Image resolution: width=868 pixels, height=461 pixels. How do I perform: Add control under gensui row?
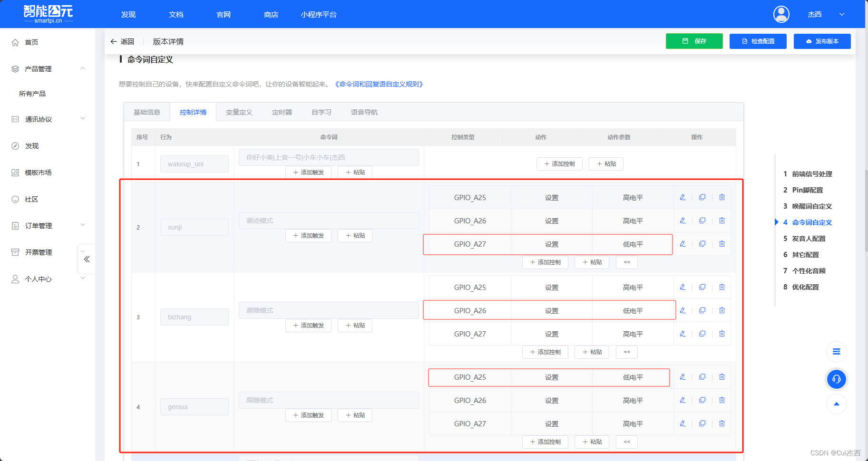[545, 442]
